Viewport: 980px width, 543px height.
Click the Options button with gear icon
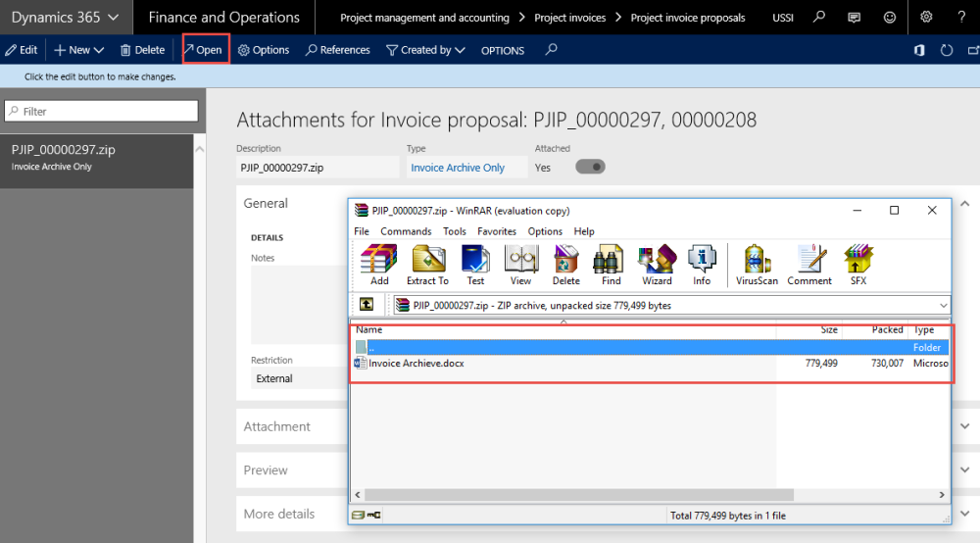pos(264,50)
